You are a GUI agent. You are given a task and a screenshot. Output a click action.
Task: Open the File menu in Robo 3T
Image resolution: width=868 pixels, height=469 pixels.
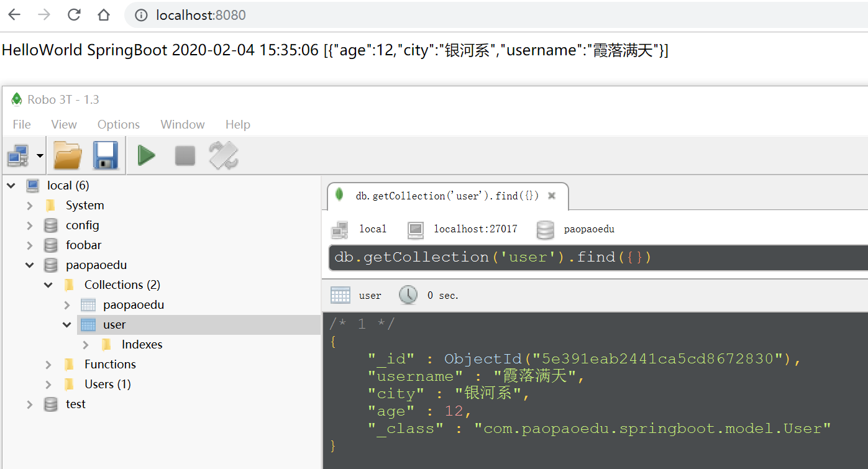22,124
